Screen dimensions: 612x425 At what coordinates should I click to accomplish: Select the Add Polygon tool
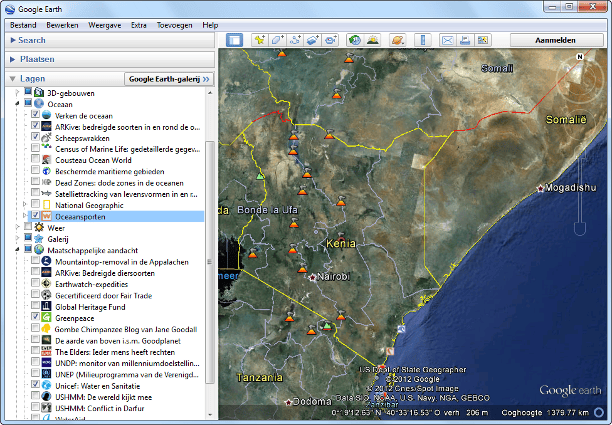click(x=278, y=40)
